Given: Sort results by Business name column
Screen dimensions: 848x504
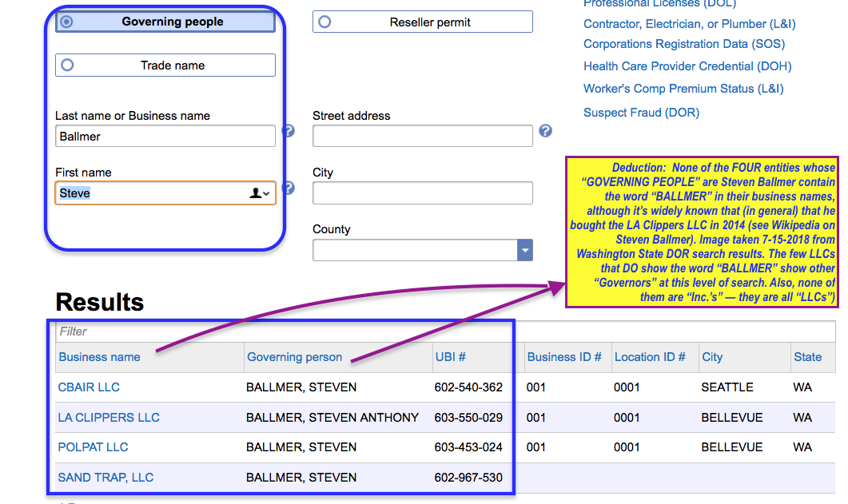Looking at the screenshot, I should click(x=99, y=357).
